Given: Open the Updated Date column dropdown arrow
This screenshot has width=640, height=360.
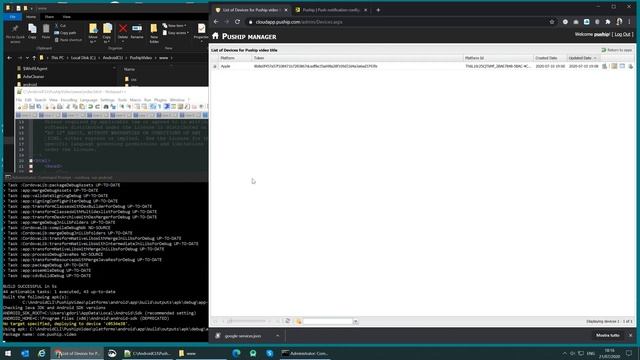Looking at the screenshot, I should pyautogui.click(x=595, y=58).
